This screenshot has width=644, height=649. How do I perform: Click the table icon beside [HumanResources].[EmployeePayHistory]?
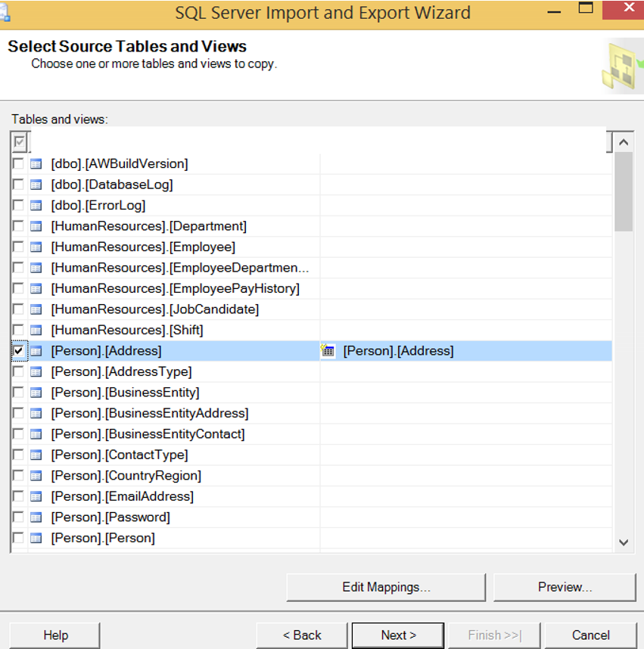coord(36,288)
